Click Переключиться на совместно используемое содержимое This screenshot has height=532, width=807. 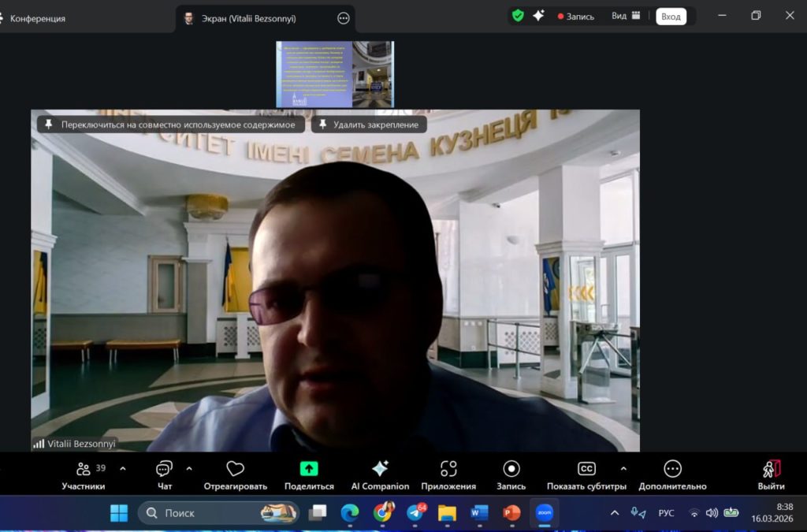(170, 125)
